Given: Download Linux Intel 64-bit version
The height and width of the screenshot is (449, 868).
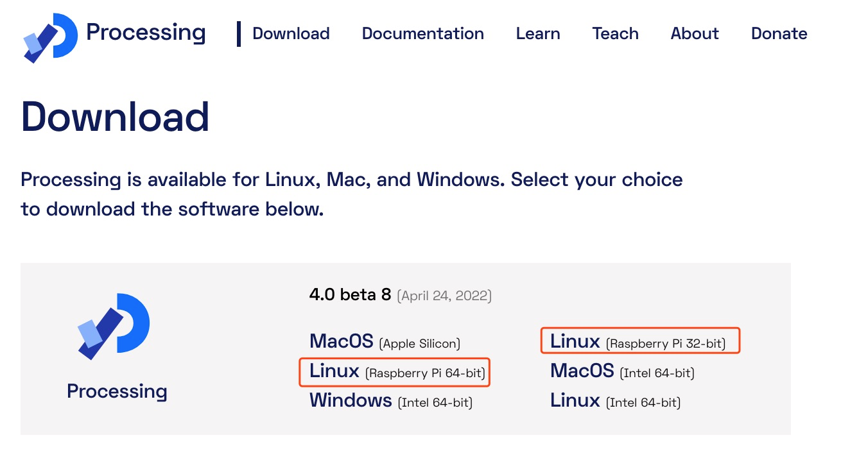Looking at the screenshot, I should coord(615,401).
